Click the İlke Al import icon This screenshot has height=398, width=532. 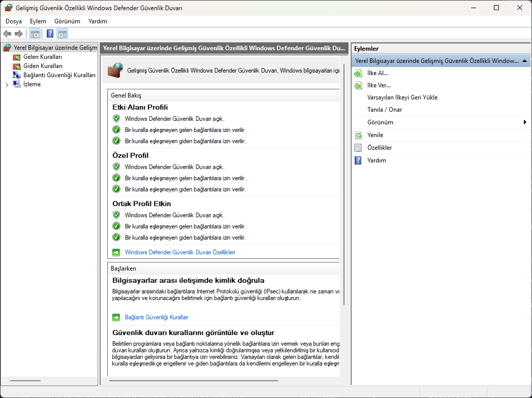[358, 73]
